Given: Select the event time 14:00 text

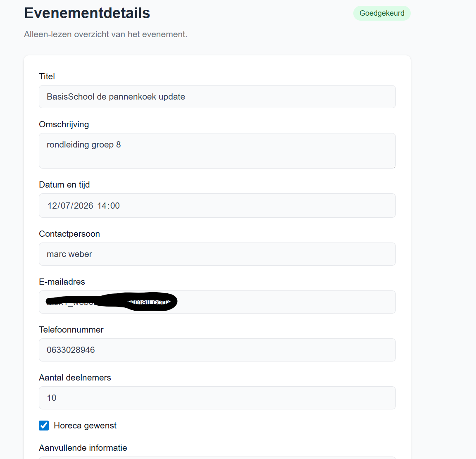Looking at the screenshot, I should click(x=109, y=205).
